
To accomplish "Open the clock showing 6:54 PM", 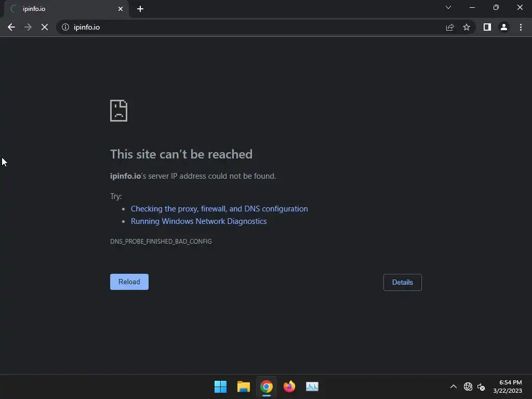I will click(508, 387).
